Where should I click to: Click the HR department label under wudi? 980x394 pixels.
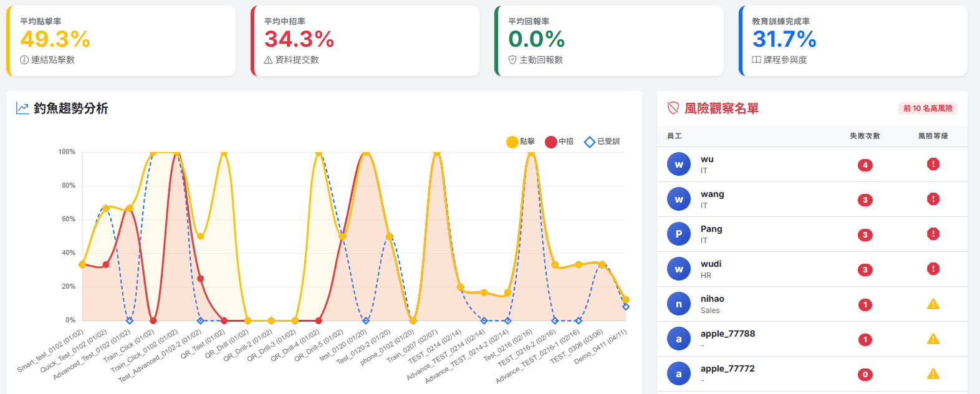706,276
